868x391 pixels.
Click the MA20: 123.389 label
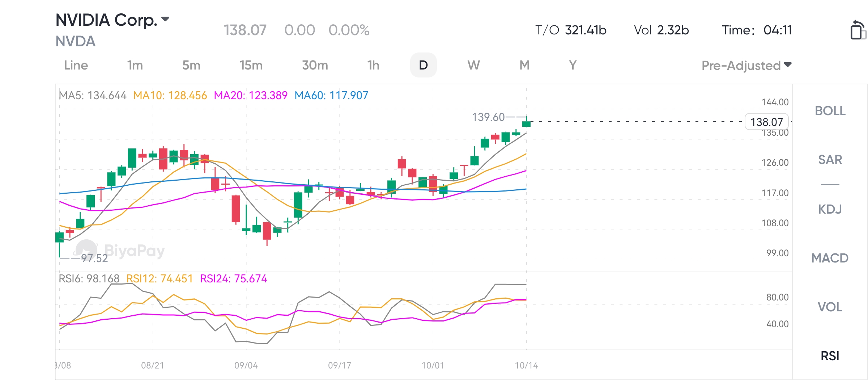pos(251,96)
